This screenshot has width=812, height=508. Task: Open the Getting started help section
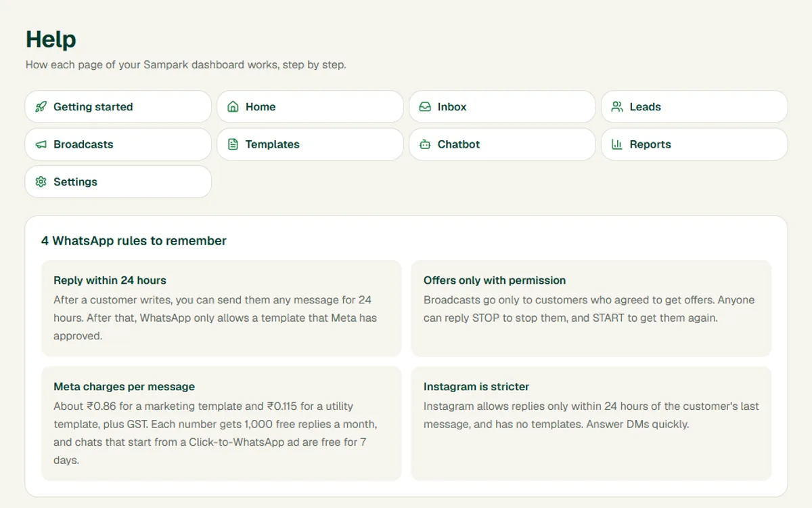(118, 107)
